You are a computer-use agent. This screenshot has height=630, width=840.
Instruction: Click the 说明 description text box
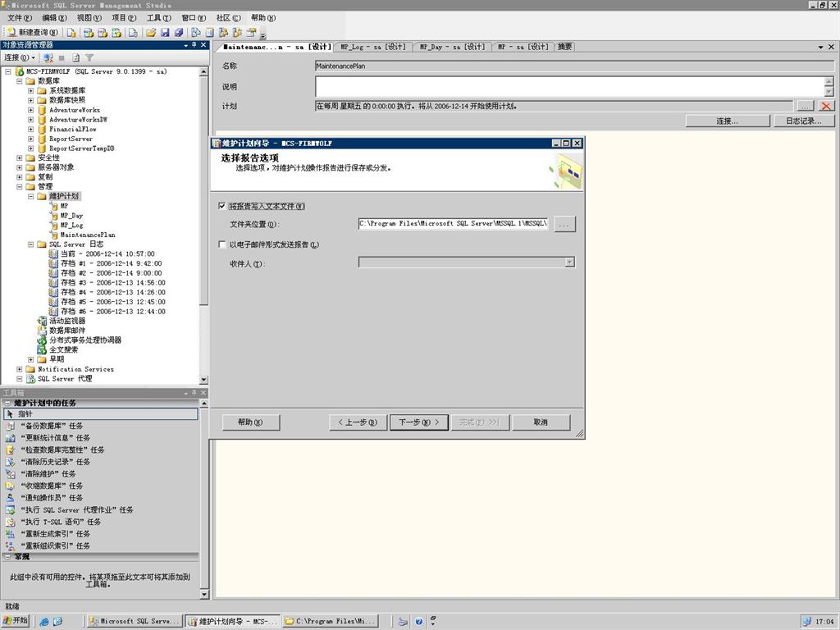pyautogui.click(x=571, y=87)
